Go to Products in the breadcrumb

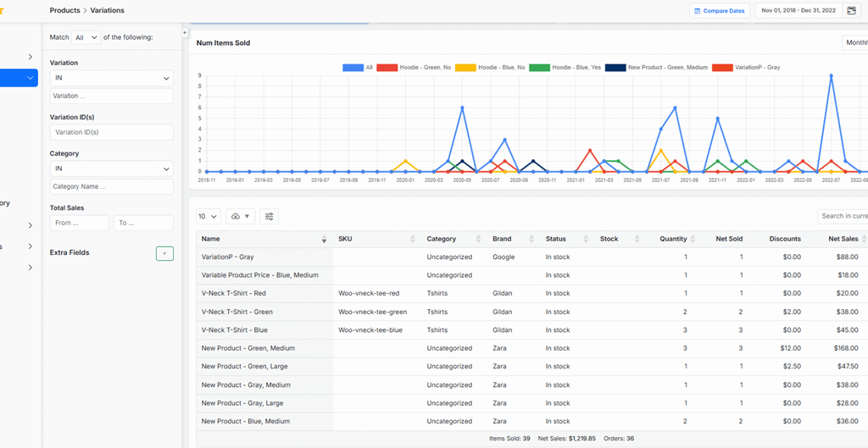point(65,11)
